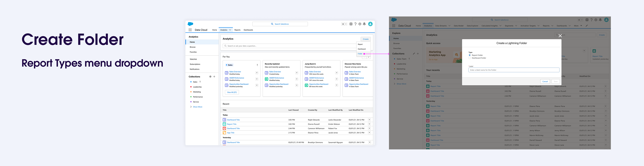This screenshot has height=166, width=644.
Task: Click View All (37) button
Action: (232, 92)
